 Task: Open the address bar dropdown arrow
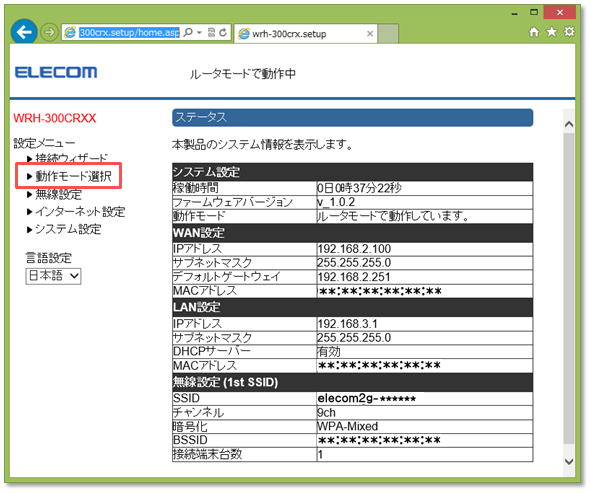tap(199, 33)
